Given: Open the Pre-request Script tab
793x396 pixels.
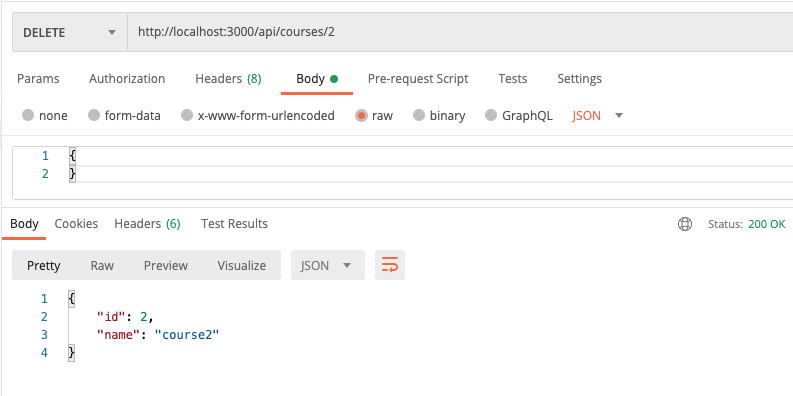Looking at the screenshot, I should coord(418,79).
